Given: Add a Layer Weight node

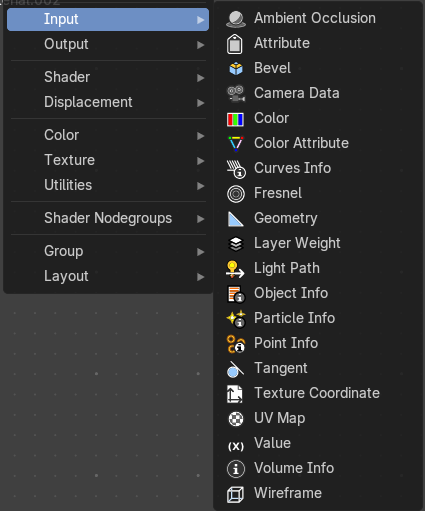Looking at the screenshot, I should [319, 244].
